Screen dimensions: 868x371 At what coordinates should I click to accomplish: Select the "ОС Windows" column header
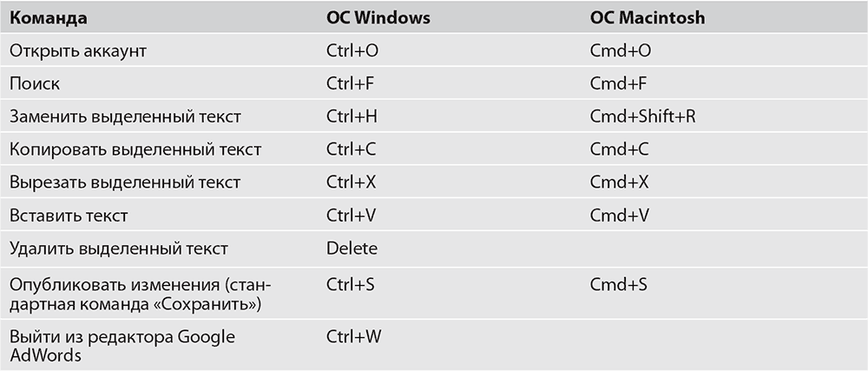pyautogui.click(x=378, y=17)
